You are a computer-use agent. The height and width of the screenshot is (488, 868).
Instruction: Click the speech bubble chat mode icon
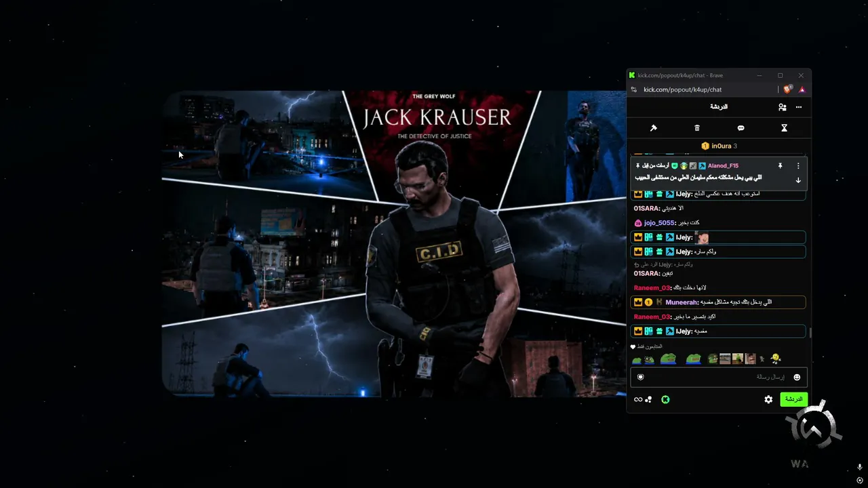pos(741,128)
